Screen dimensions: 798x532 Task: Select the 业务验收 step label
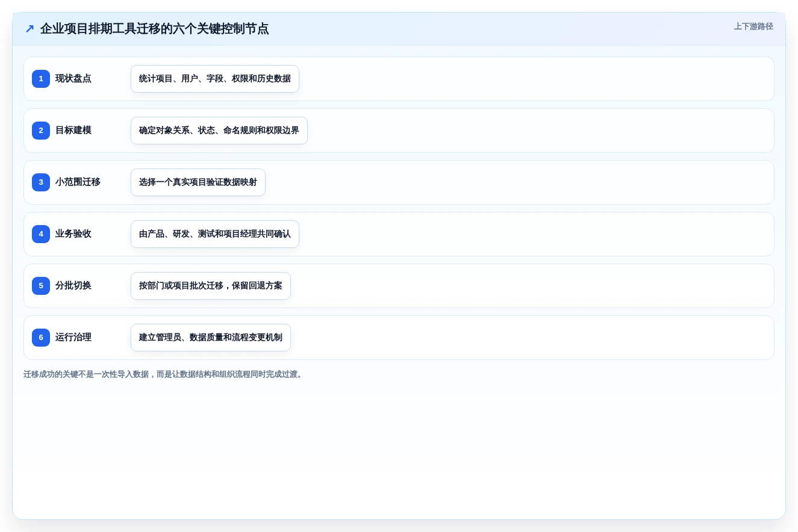pos(73,234)
